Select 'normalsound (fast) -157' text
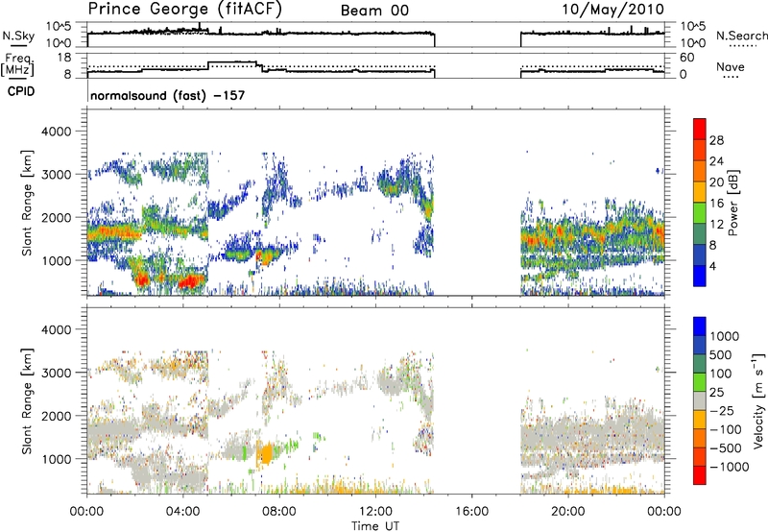 point(167,95)
